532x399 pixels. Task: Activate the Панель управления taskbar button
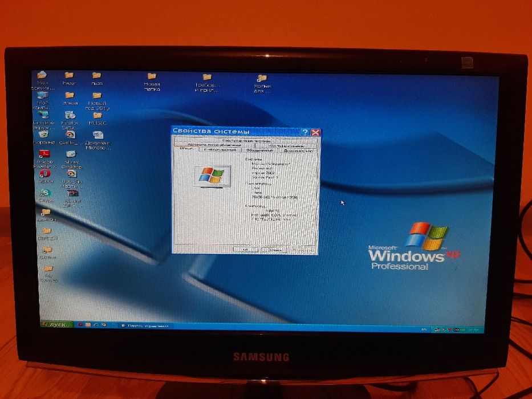pyautogui.click(x=146, y=325)
